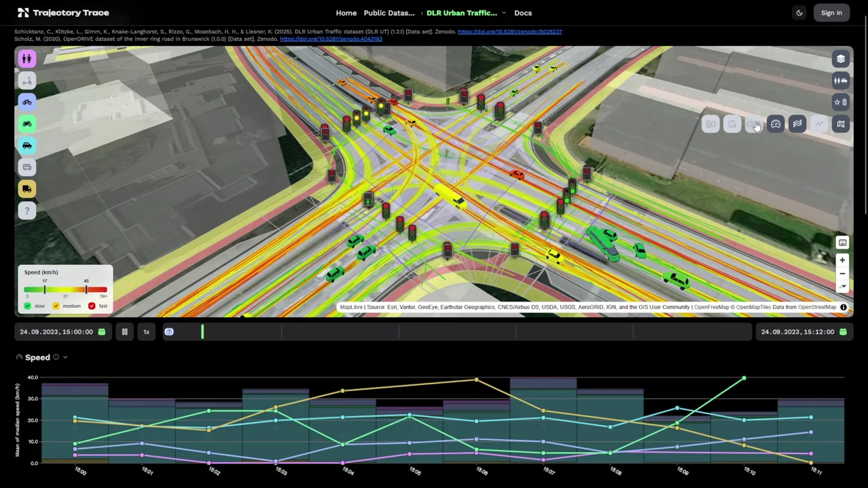
Task: Click the scatter chart icon on map
Action: [x=732, y=124]
